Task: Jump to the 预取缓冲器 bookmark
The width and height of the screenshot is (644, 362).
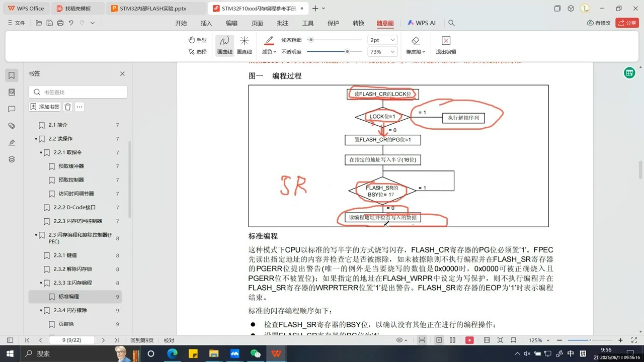Action: (71, 166)
